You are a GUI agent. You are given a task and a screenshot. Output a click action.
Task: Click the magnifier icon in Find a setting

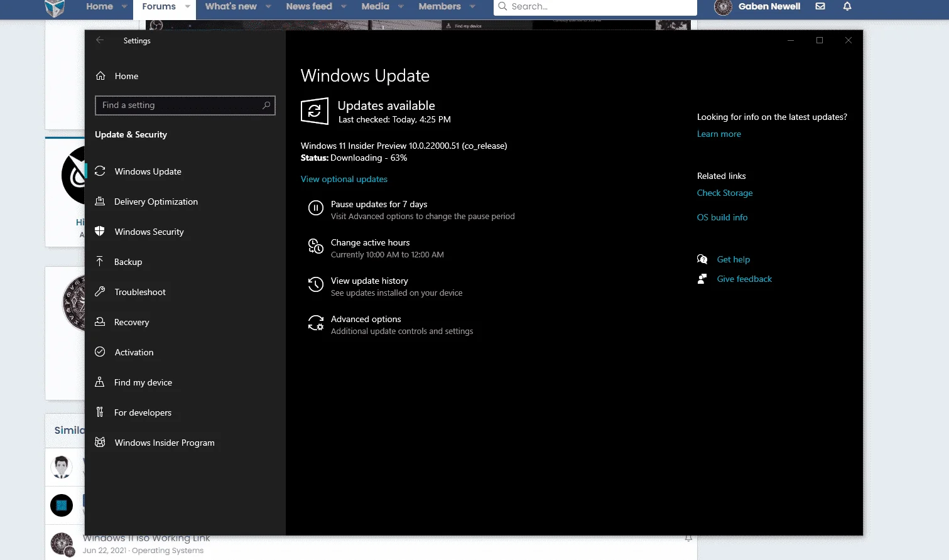266,105
